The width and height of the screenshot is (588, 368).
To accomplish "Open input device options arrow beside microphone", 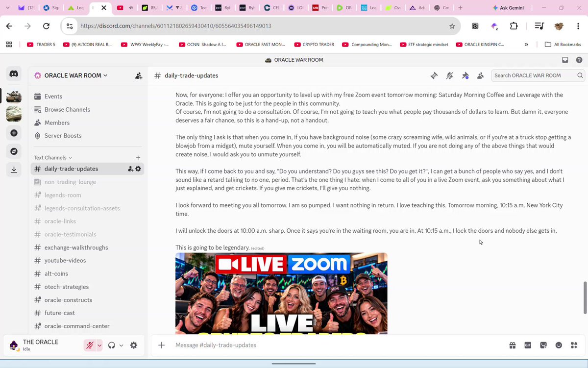I will (x=99, y=345).
